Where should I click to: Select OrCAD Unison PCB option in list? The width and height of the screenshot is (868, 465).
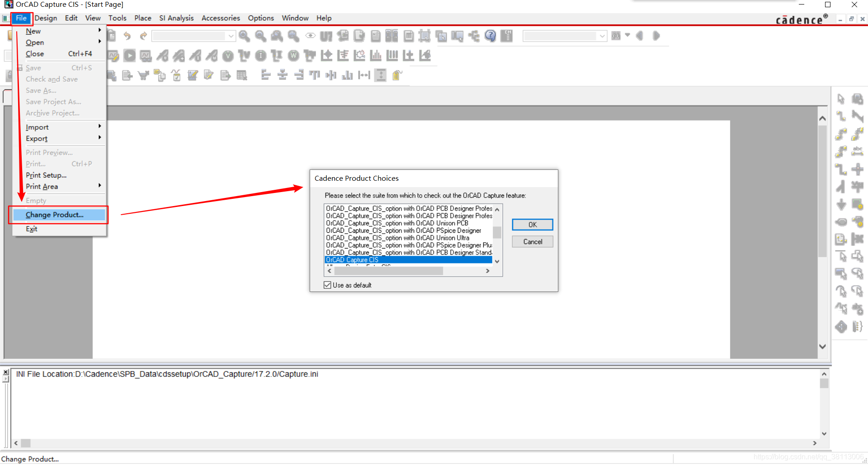(397, 223)
